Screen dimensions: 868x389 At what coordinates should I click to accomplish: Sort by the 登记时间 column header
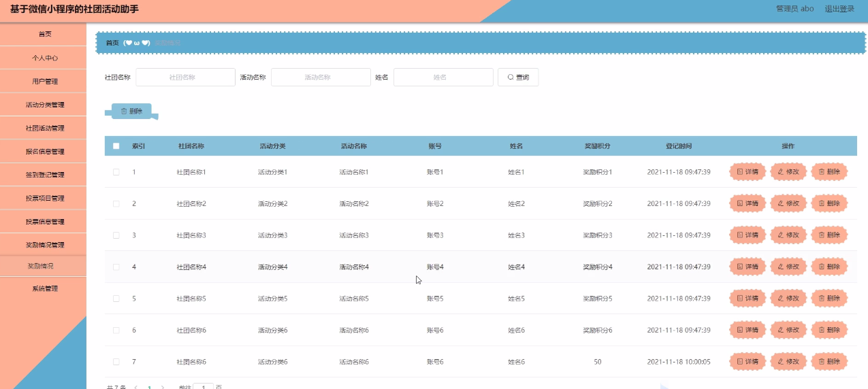click(679, 146)
